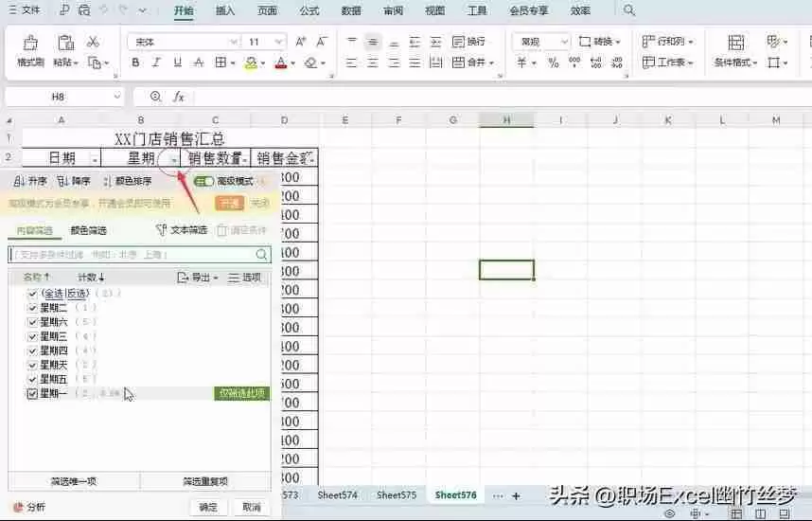812x521 pixels.
Task: Toggle the Advanced Mode (高级模式) switch
Action: (203, 181)
